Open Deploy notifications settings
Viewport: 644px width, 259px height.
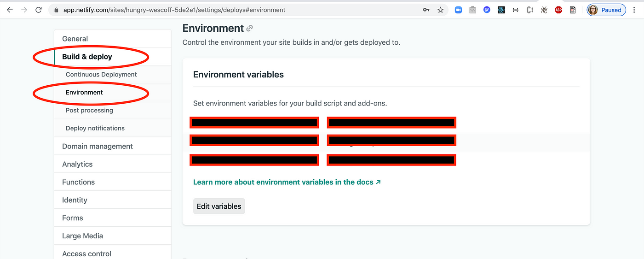coord(113,129)
